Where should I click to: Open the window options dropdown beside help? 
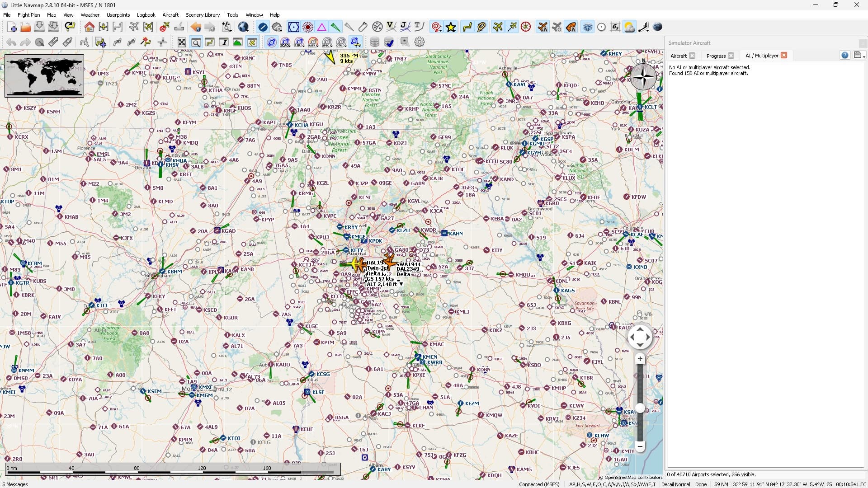point(859,55)
